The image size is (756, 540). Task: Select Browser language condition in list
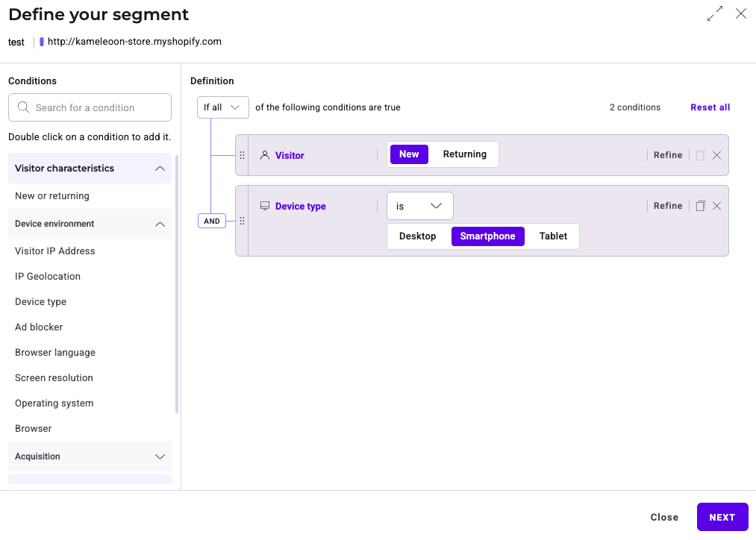tap(55, 353)
